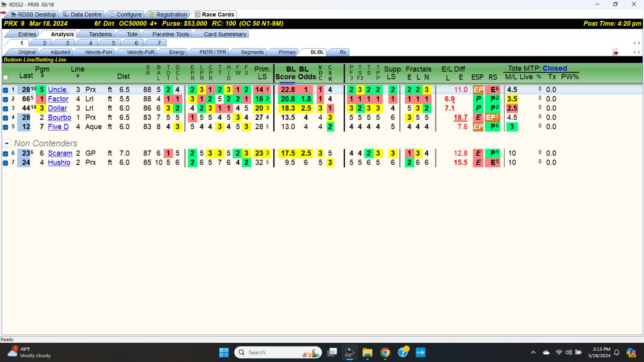Switch to the Tote tab

pos(132,34)
